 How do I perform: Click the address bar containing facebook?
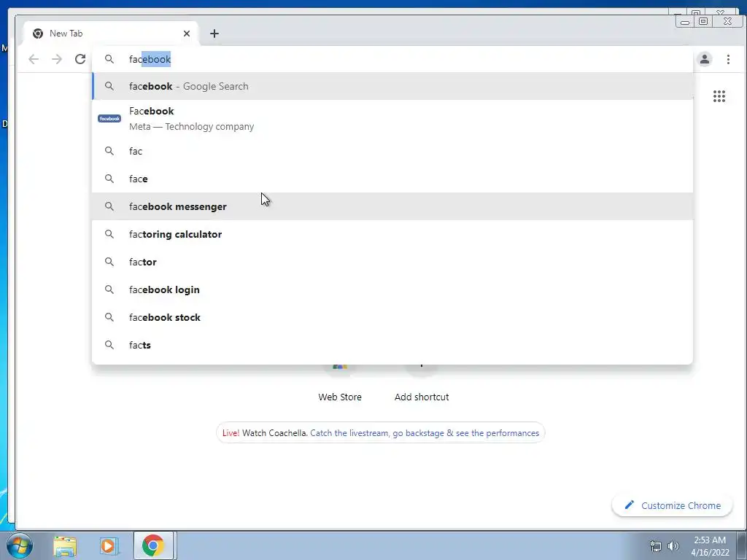coord(392,59)
